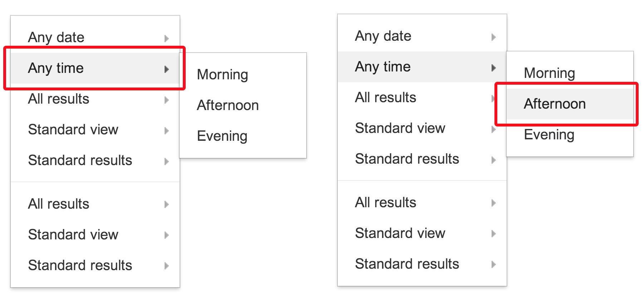Select Morning from the left submenu
The image size is (644, 303).
point(222,75)
